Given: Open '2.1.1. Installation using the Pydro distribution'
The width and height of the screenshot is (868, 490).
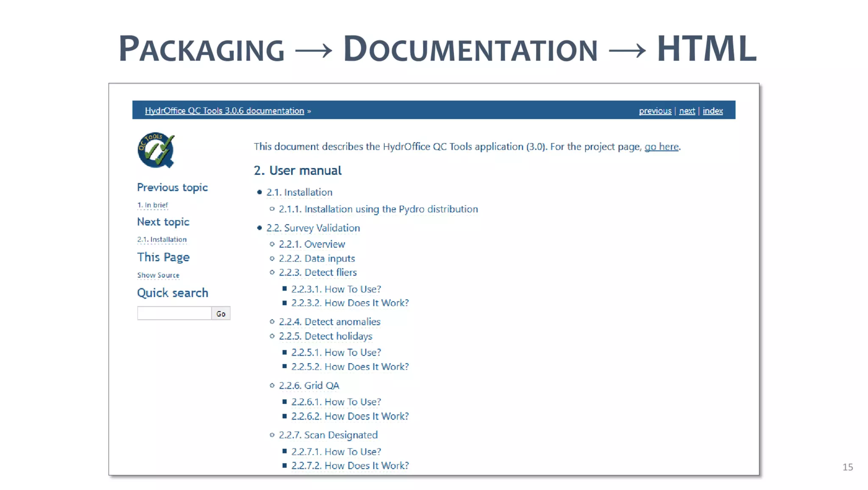Looking at the screenshot, I should click(x=378, y=209).
